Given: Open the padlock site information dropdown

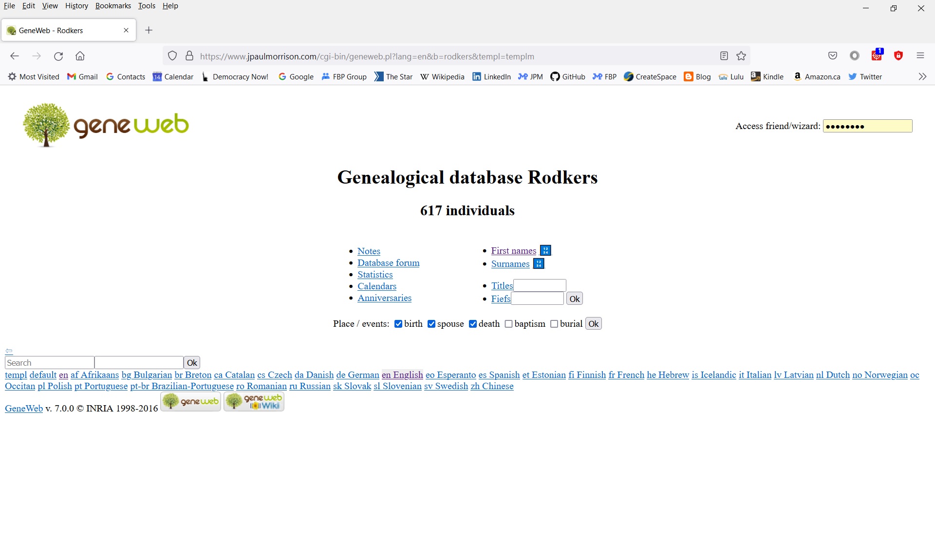Looking at the screenshot, I should pyautogui.click(x=190, y=56).
